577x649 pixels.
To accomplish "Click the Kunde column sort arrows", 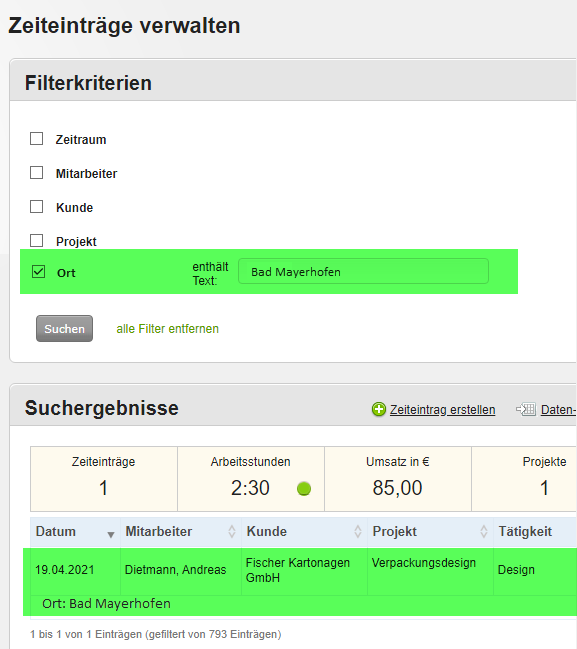I will point(358,531).
